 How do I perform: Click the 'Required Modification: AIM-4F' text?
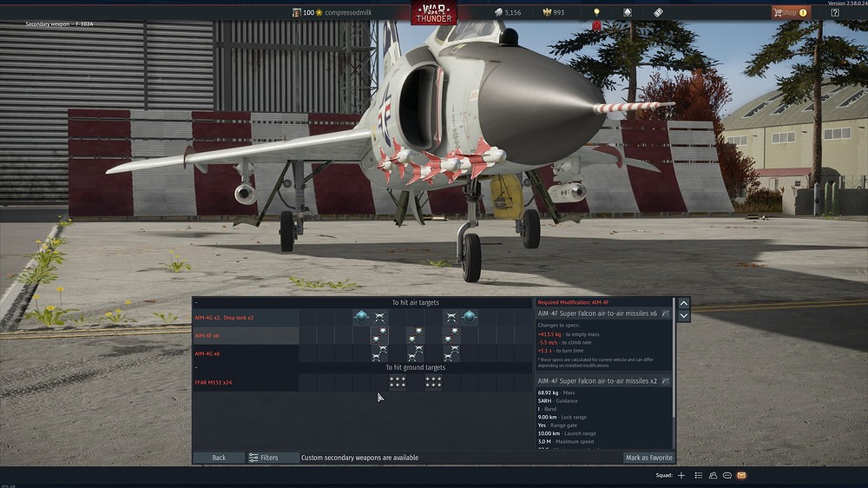[573, 302]
